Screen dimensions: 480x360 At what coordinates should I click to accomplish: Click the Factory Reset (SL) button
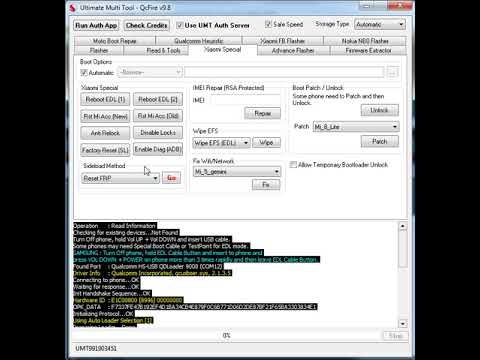tap(105, 150)
